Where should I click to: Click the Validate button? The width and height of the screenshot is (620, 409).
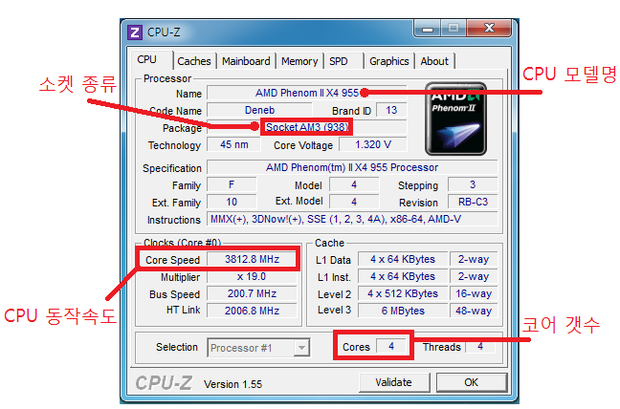click(394, 382)
